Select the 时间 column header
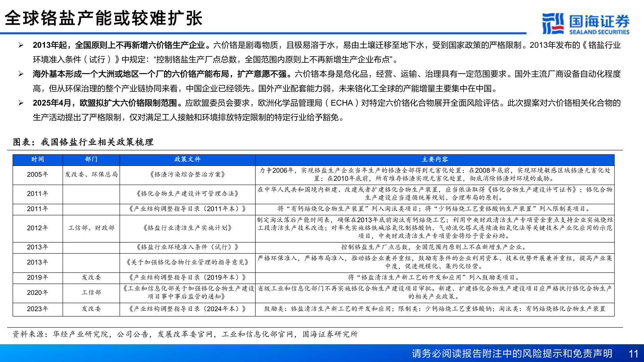644x362 pixels. click(x=37, y=160)
